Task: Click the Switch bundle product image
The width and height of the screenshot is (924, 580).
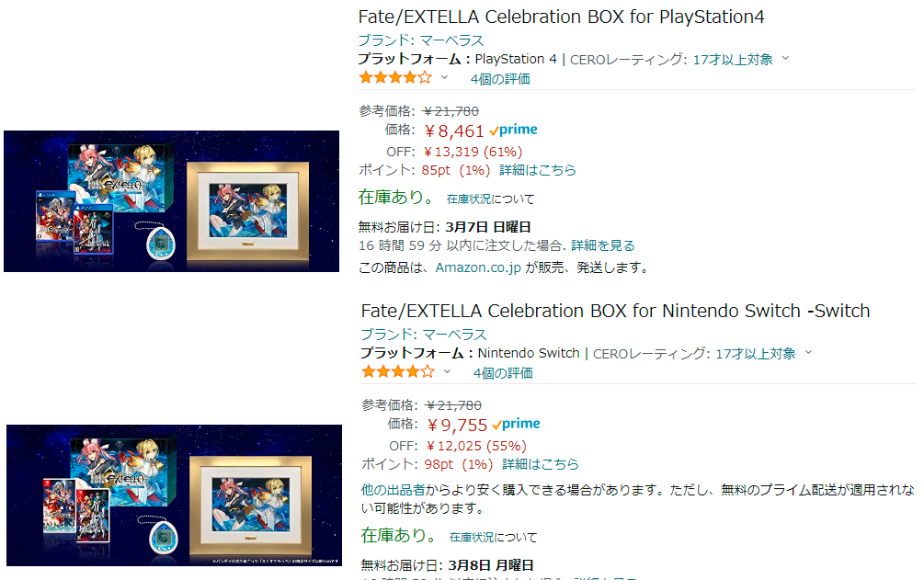Action: point(174,495)
